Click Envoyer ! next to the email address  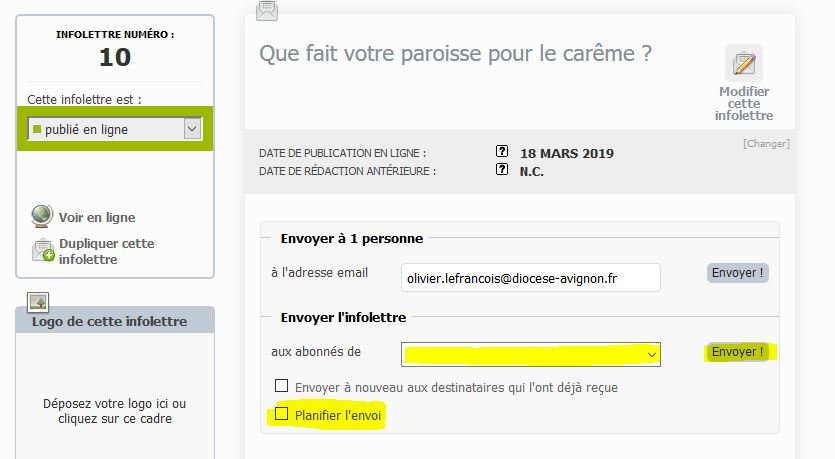[738, 273]
